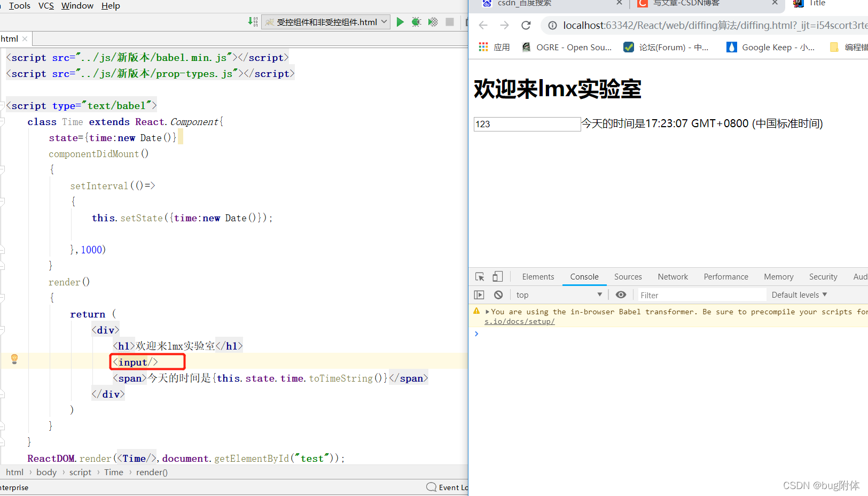Open the Apps (应用) bookmark
The width and height of the screenshot is (868, 496).
point(494,47)
